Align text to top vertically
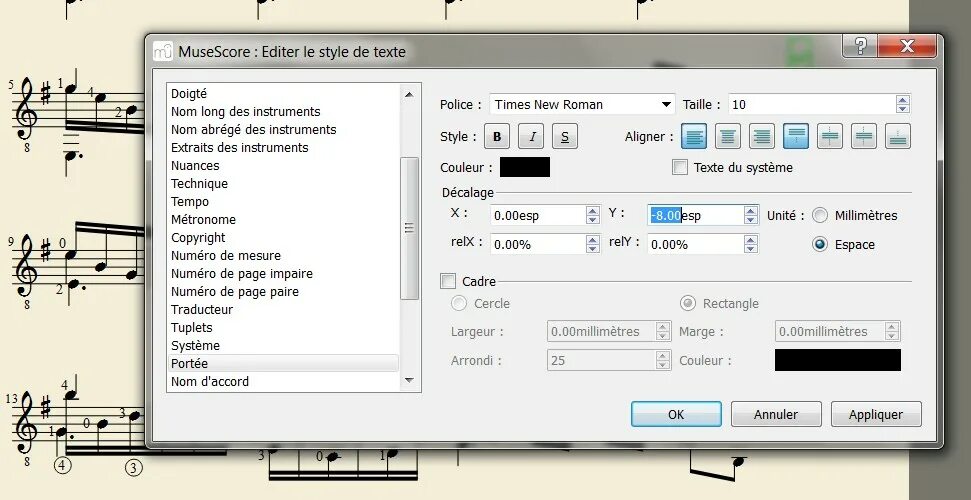Screen dimensions: 971x500 (796, 136)
